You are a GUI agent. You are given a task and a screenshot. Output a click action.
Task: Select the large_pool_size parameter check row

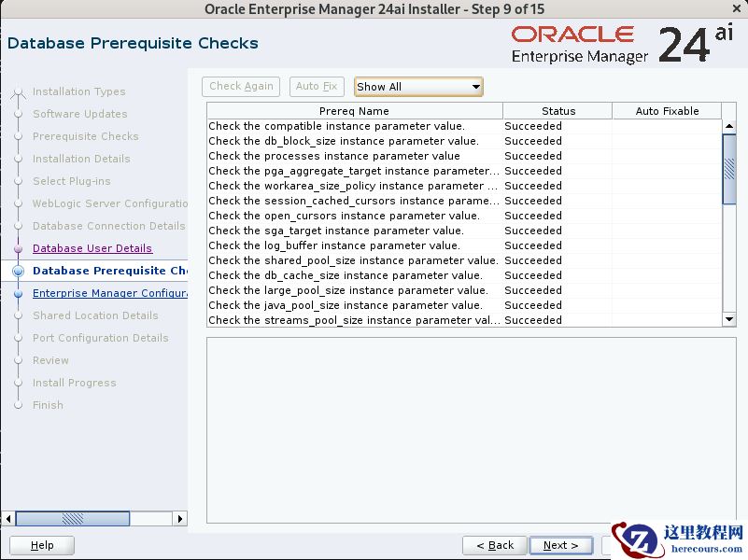click(x=464, y=290)
